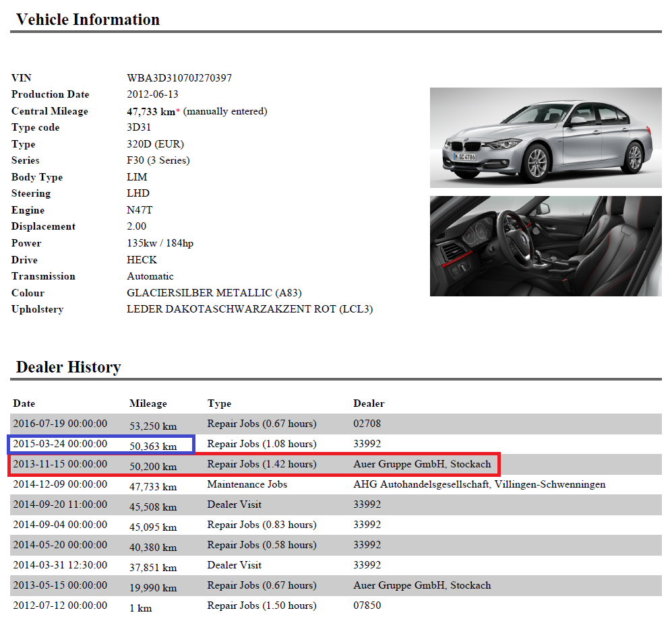Click the date 2014-09-20 11:00:00
Image resolution: width=672 pixels, height=621 pixels.
60,504
